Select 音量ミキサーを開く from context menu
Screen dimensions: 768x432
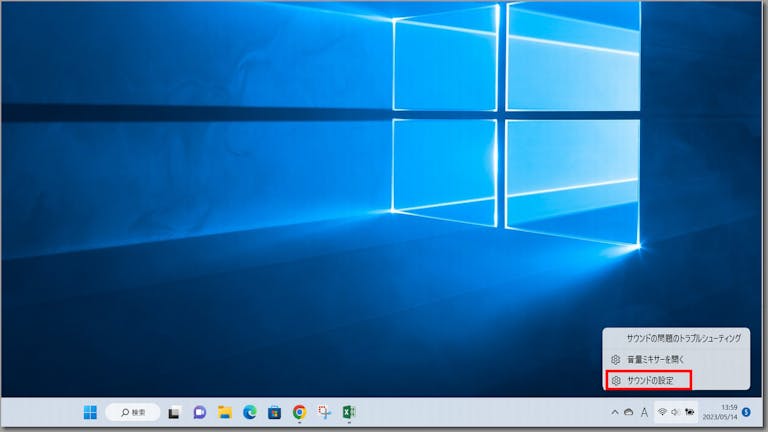(x=676, y=360)
